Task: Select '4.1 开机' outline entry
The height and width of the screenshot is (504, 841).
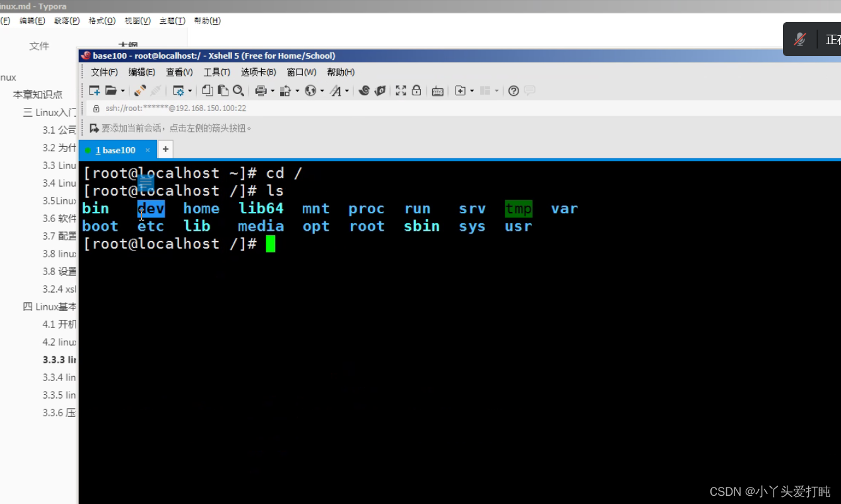Action: [x=59, y=324]
